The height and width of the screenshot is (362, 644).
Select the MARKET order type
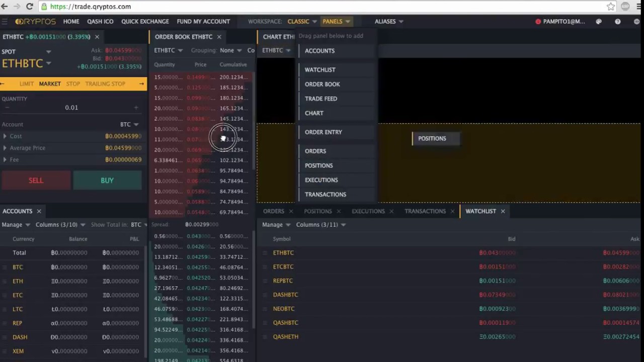50,84
